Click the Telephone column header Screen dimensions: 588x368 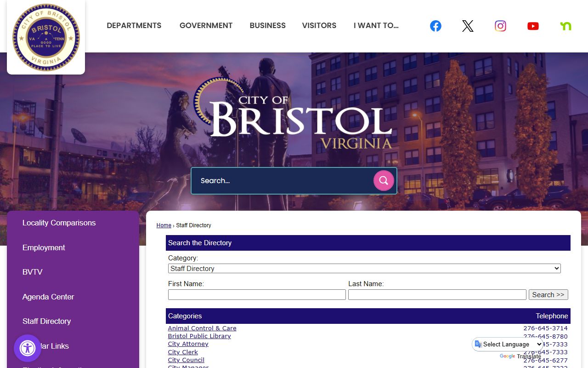click(x=552, y=316)
